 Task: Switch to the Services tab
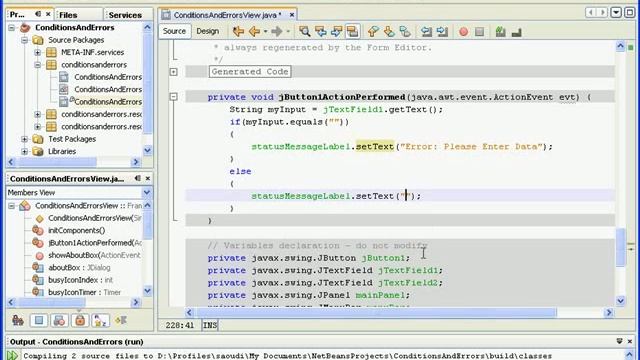[125, 15]
